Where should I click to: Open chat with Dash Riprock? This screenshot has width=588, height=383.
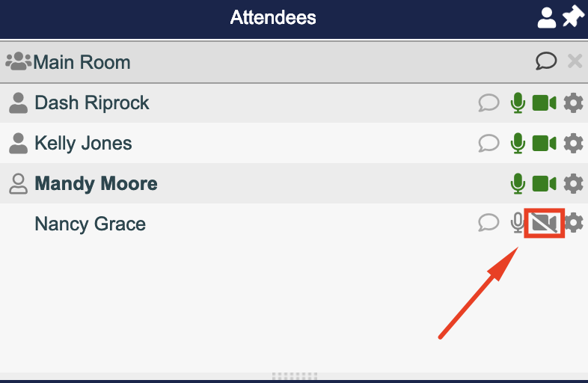(x=489, y=102)
